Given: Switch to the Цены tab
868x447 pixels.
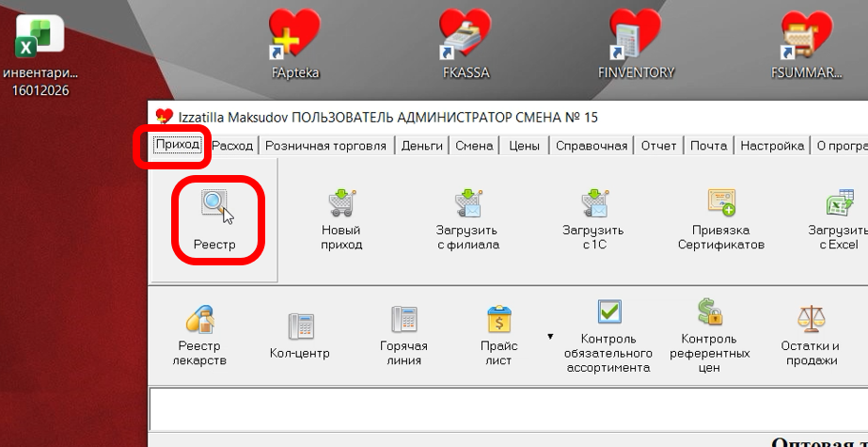Looking at the screenshot, I should click(x=524, y=146).
